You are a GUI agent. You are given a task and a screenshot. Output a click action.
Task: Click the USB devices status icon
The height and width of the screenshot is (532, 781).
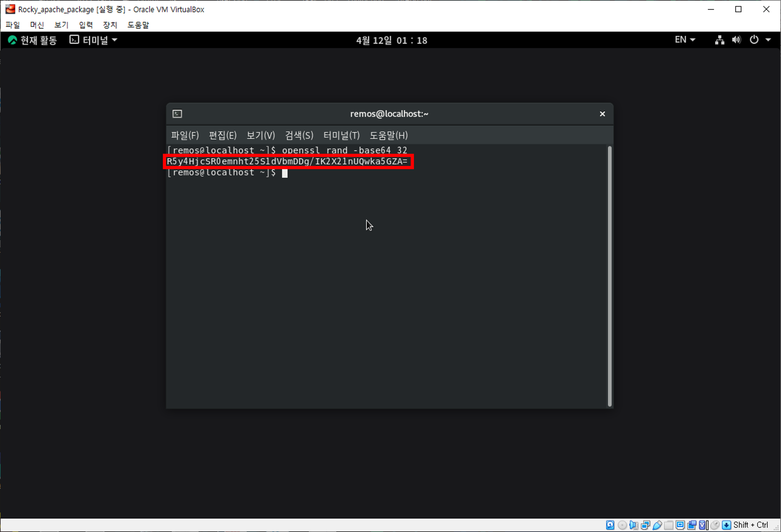[x=657, y=525]
